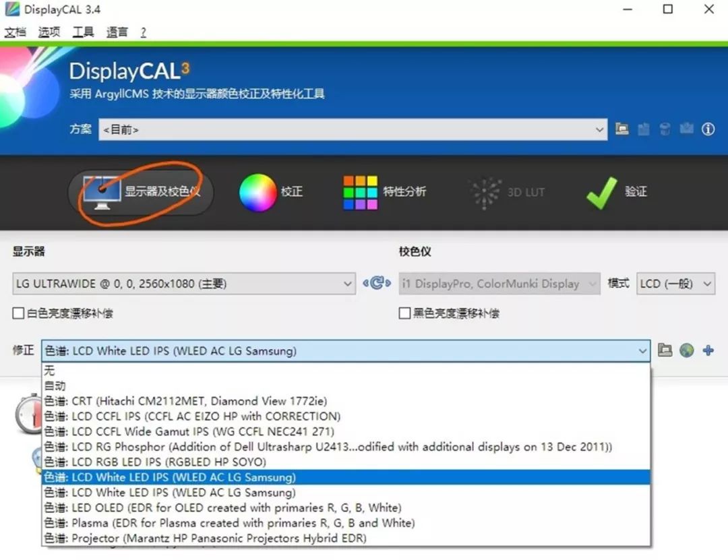Open correction file browser folder icon
The image size is (728, 560).
click(x=665, y=350)
